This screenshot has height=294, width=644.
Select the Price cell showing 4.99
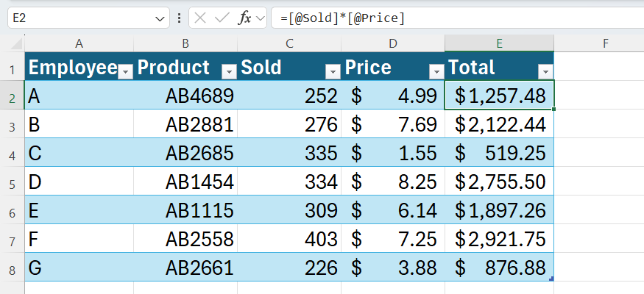[393, 95]
